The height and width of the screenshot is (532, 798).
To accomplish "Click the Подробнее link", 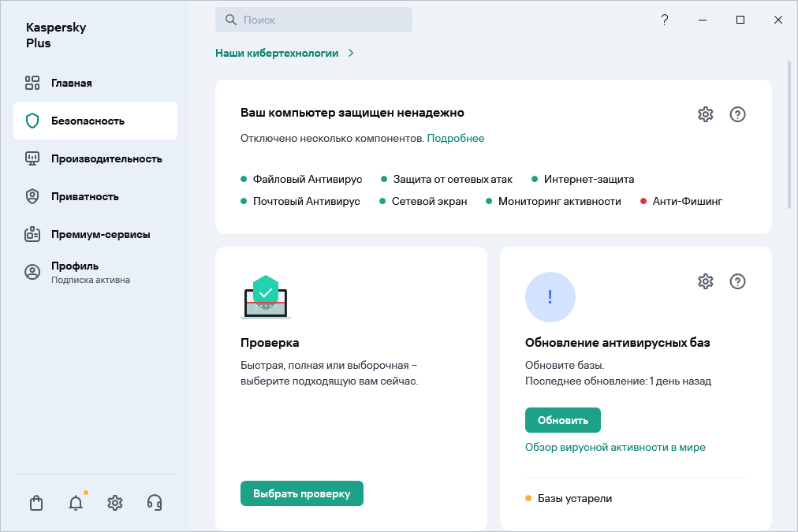I will point(456,139).
